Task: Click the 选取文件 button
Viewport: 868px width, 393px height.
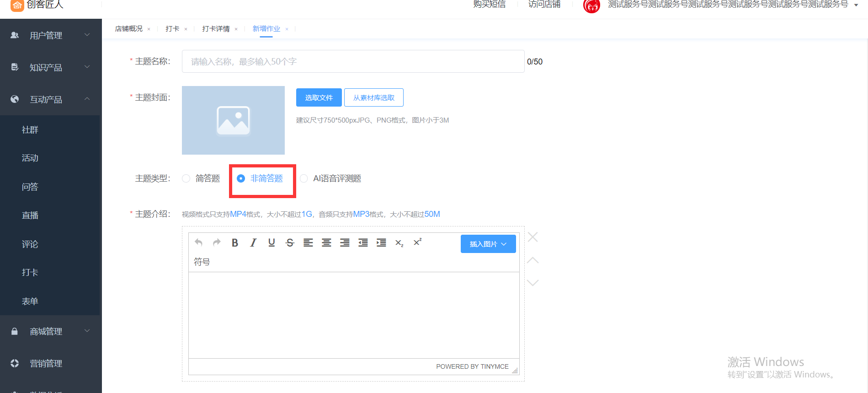Action: [x=319, y=97]
